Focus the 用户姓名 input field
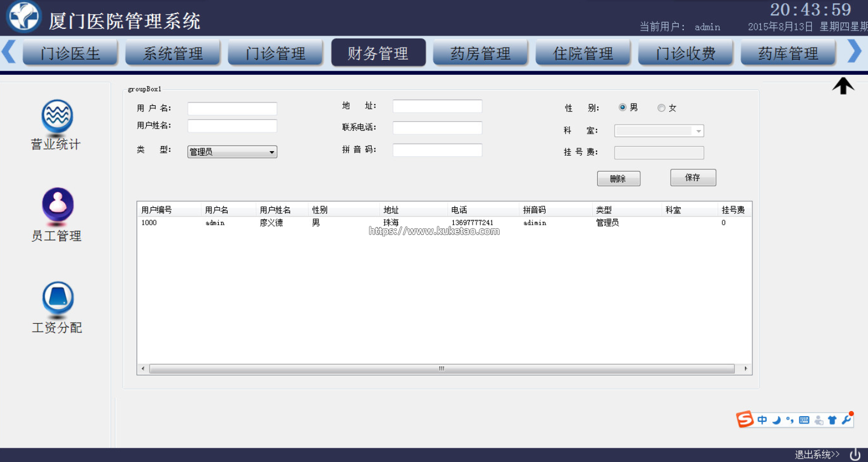This screenshot has width=868, height=462. pos(232,126)
